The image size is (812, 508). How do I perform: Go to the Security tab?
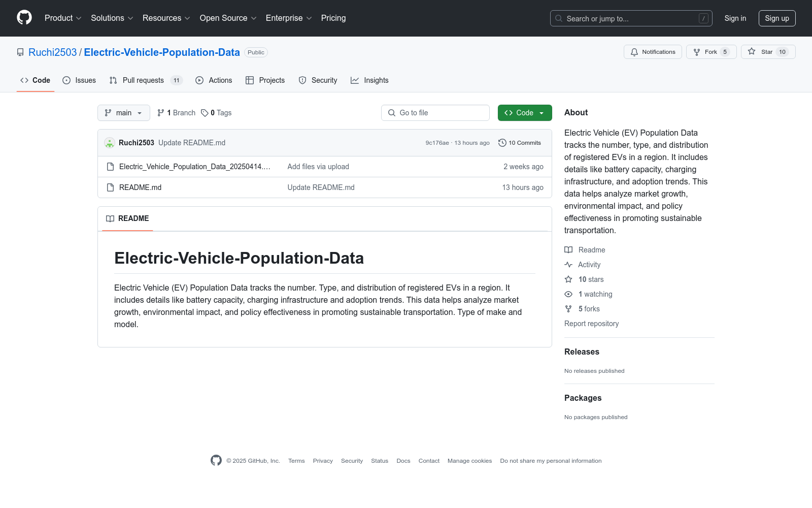[318, 80]
